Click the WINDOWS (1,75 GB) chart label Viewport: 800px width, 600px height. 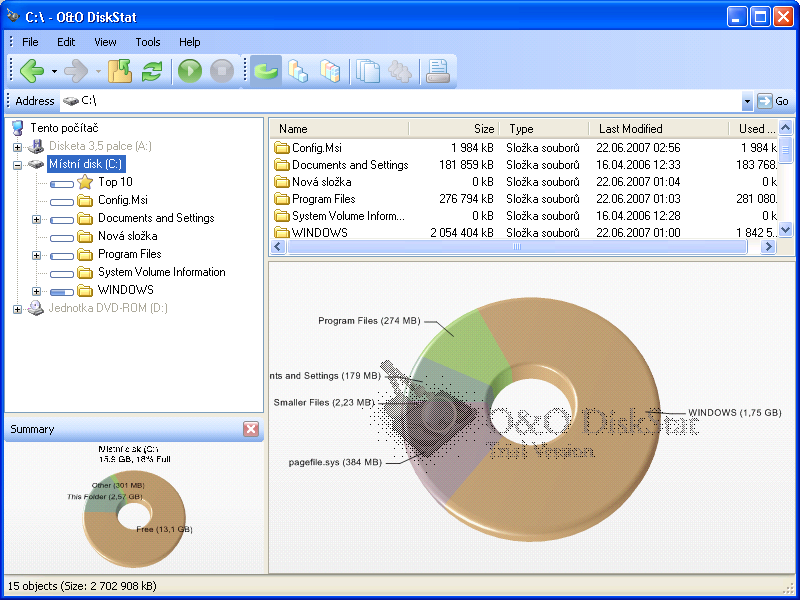[735, 412]
